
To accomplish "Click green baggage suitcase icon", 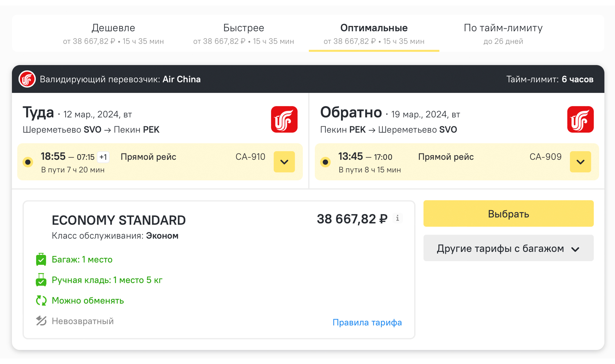I will [x=41, y=260].
